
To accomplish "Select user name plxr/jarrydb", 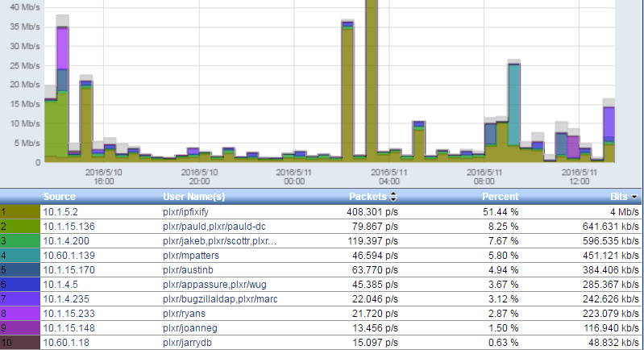I will [187, 343].
